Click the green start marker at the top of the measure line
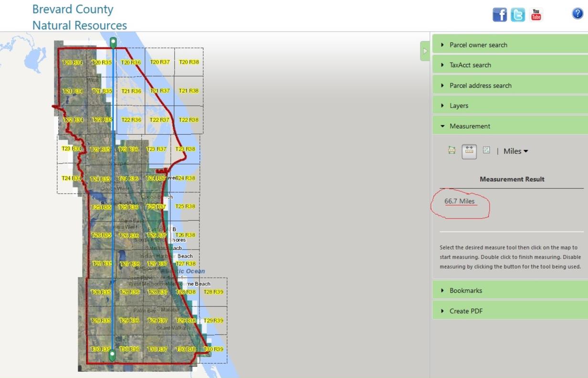The height and width of the screenshot is (378, 588). coord(113,43)
